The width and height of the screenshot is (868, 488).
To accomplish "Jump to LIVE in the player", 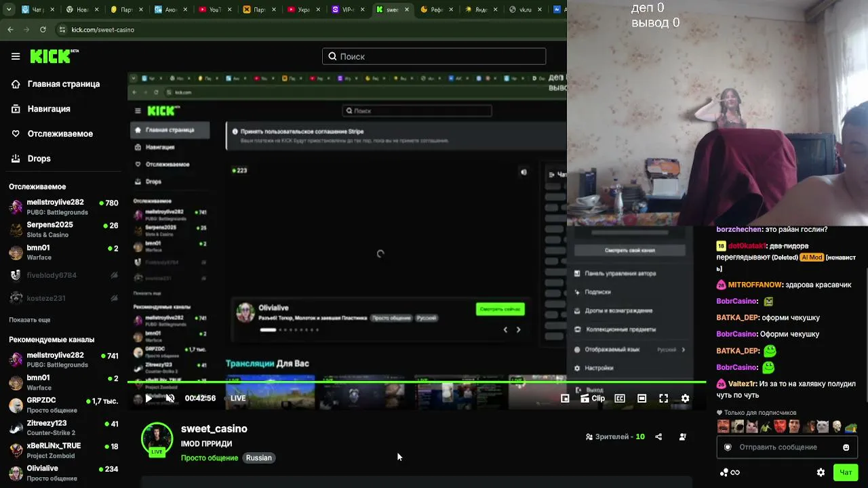I will pyautogui.click(x=238, y=399).
